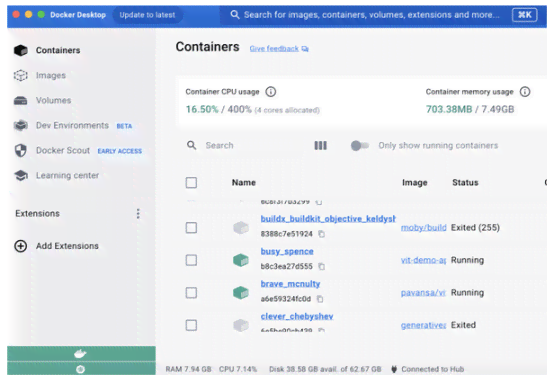Click the Volumes drive icon
The image size is (554, 383).
pos(20,101)
